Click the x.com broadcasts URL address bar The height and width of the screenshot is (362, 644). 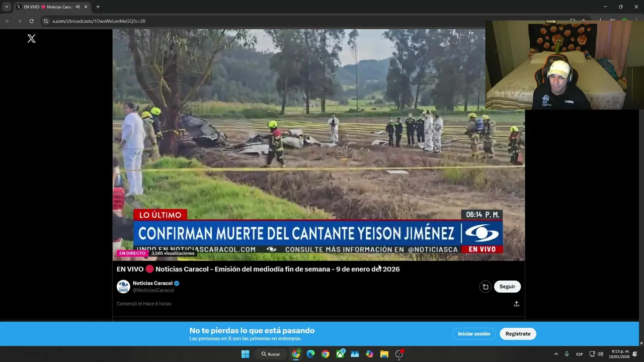[99, 21]
